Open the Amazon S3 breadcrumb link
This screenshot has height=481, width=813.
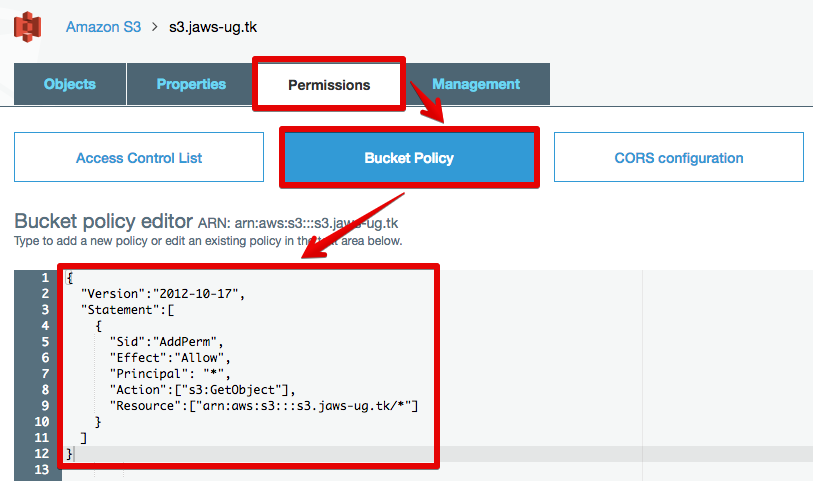click(x=103, y=27)
